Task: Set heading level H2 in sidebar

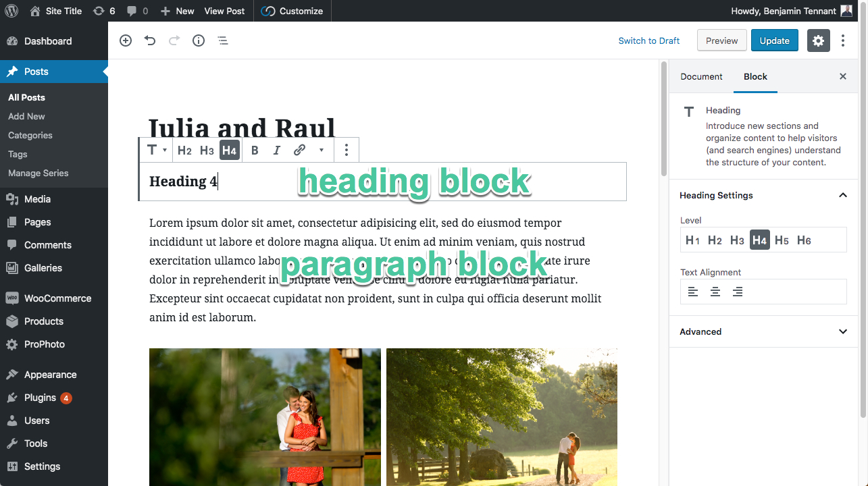Action: coord(715,240)
